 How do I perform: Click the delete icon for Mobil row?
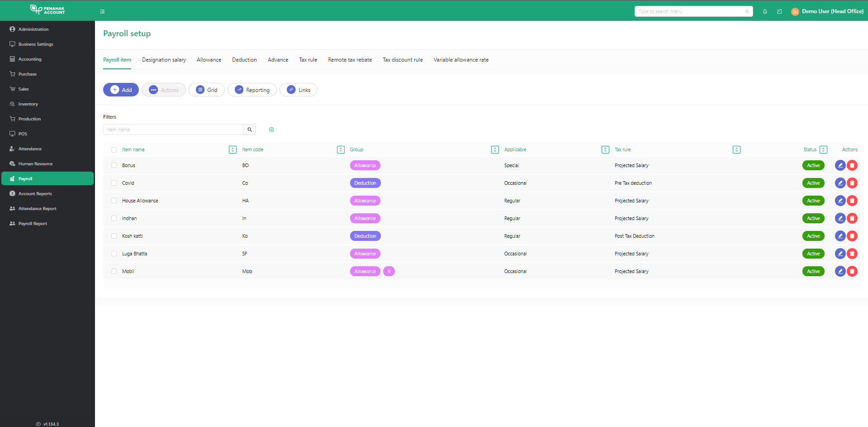point(852,271)
